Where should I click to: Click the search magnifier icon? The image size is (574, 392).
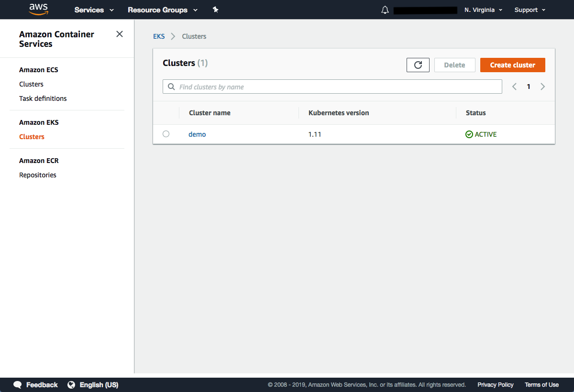(171, 87)
